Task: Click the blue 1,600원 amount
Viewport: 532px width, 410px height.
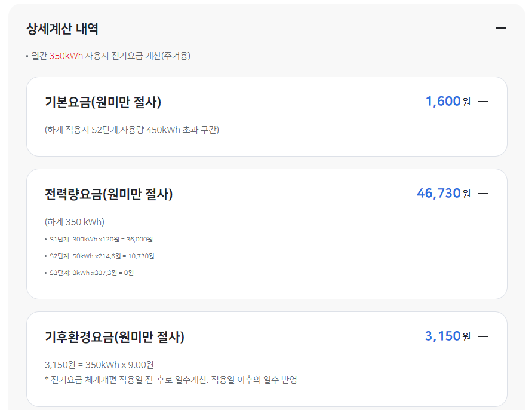Action: coord(443,102)
